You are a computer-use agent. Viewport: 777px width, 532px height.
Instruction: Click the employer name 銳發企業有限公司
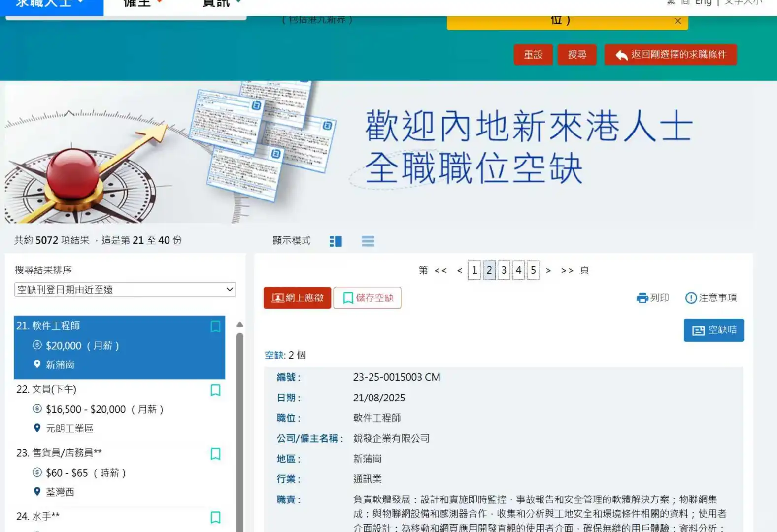[391, 438]
